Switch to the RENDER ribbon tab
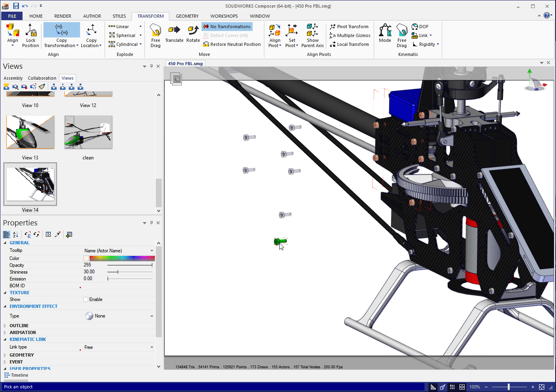556x392 pixels. point(63,16)
